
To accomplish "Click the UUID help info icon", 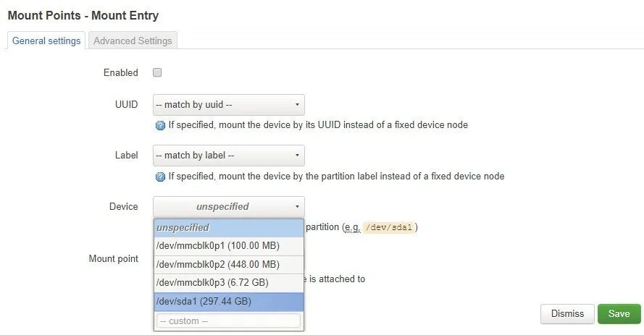I will [161, 125].
